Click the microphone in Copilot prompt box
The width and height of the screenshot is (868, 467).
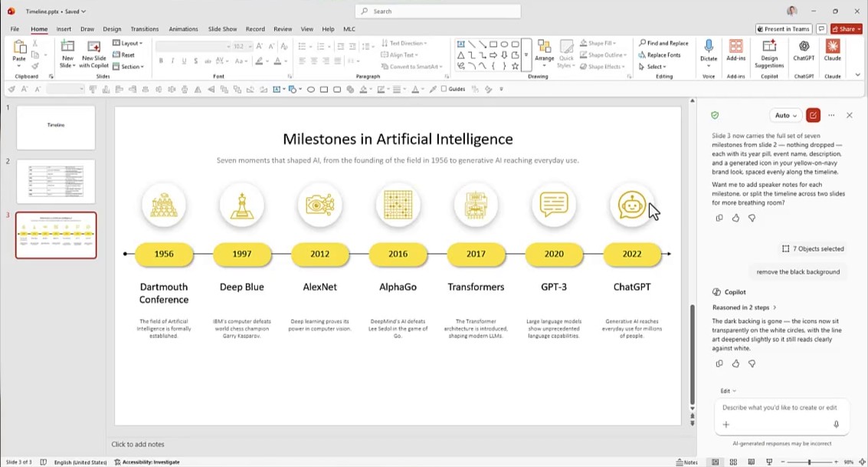coord(836,424)
